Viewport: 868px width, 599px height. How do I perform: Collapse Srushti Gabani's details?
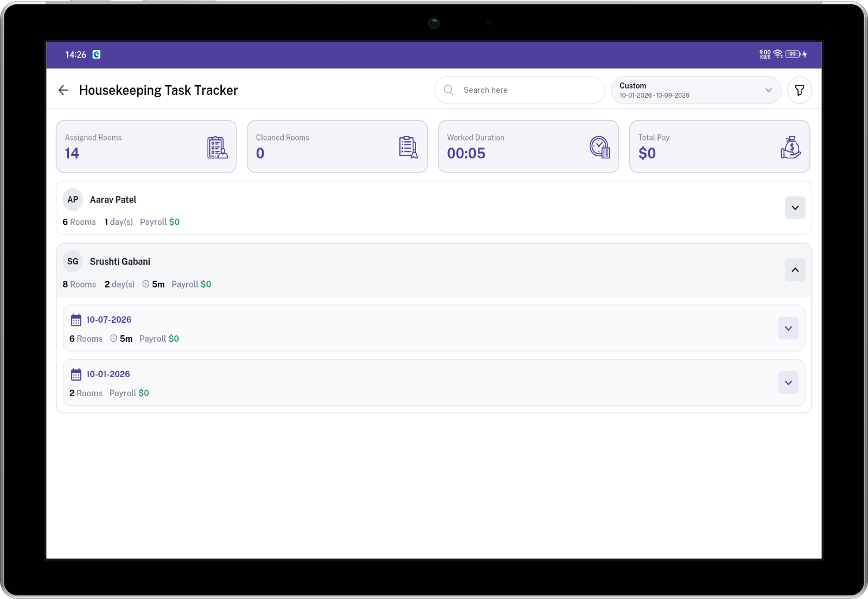coord(795,270)
